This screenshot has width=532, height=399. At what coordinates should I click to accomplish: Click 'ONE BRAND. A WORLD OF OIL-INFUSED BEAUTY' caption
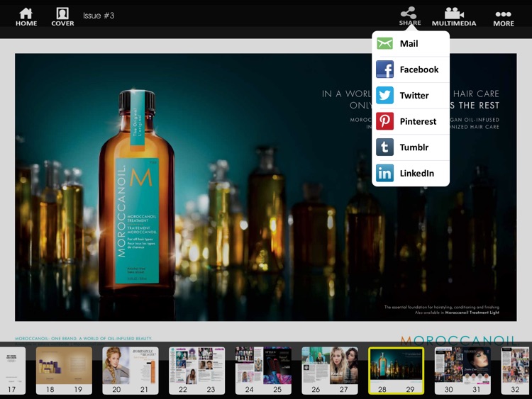[101, 338]
